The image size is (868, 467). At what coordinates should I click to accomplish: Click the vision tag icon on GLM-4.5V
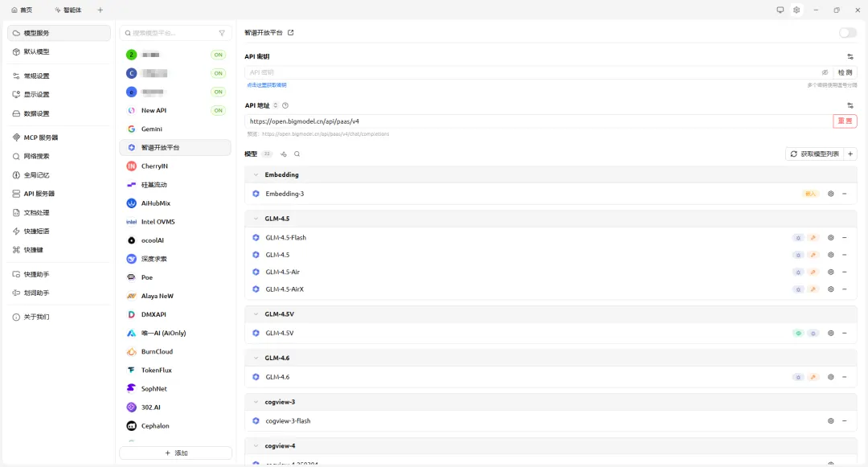pos(798,333)
